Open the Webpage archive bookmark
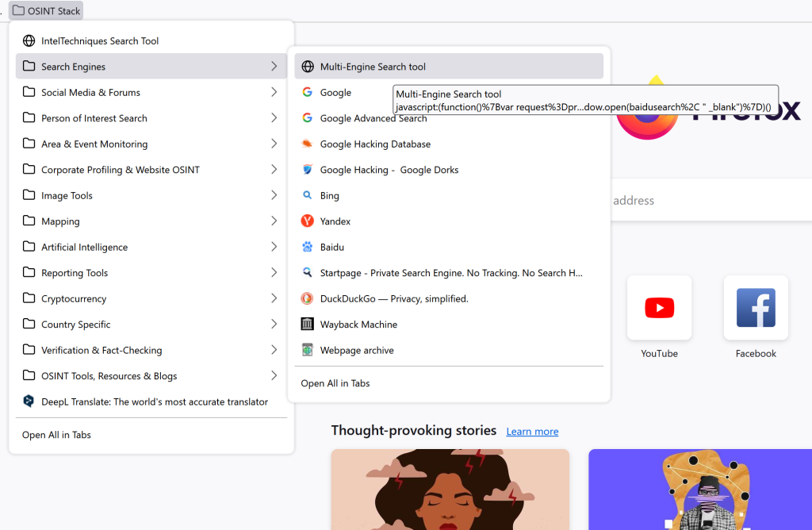Image resolution: width=812 pixels, height=530 pixels. (449, 350)
